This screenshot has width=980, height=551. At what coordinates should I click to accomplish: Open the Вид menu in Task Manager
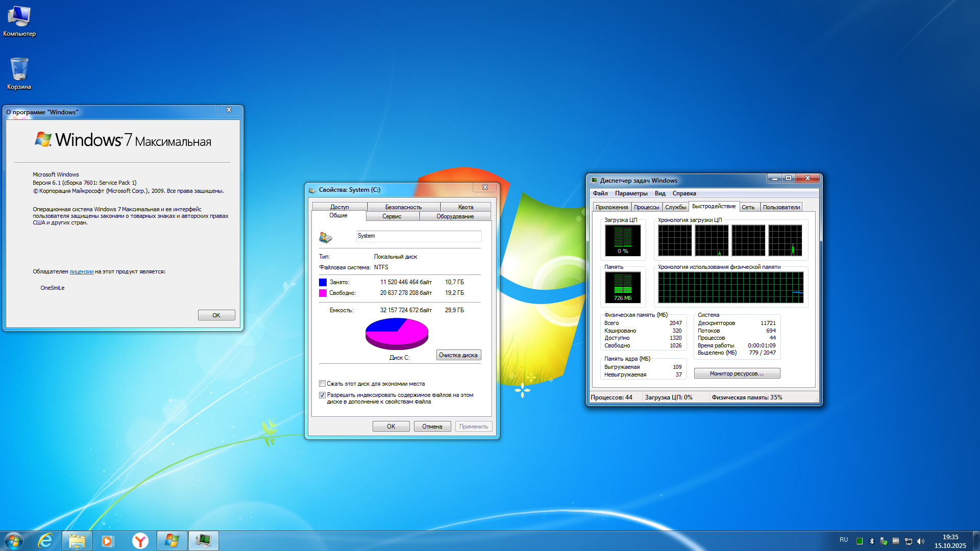pyautogui.click(x=659, y=193)
